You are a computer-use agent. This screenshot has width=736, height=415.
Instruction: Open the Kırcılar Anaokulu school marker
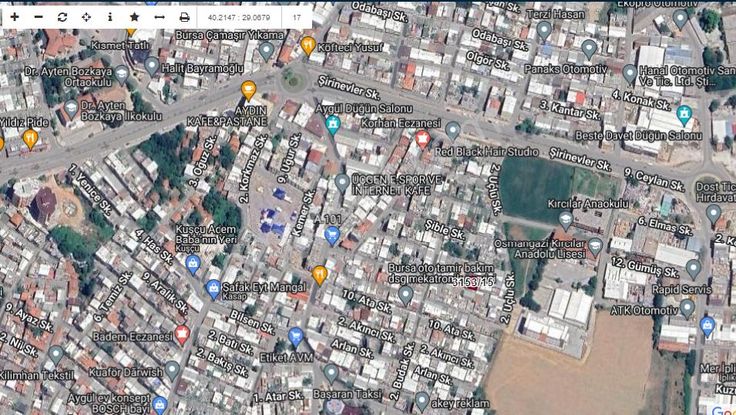566,221
